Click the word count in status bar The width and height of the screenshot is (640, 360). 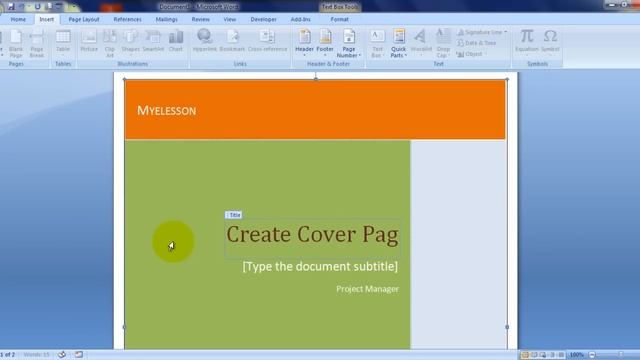point(36,355)
